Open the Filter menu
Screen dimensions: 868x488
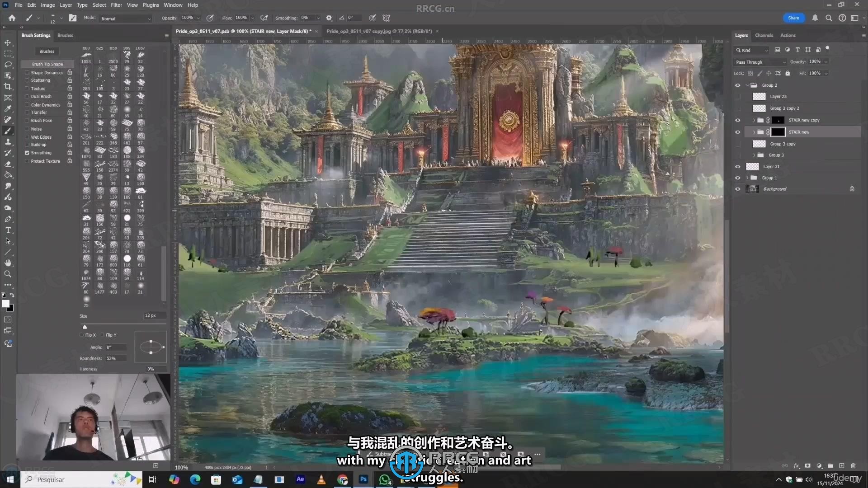116,5
